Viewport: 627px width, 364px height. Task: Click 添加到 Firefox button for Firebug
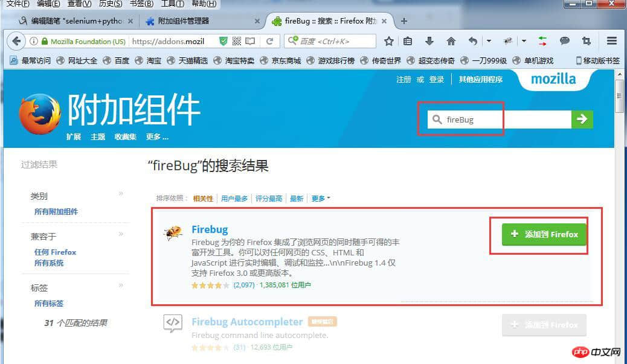[x=544, y=235]
